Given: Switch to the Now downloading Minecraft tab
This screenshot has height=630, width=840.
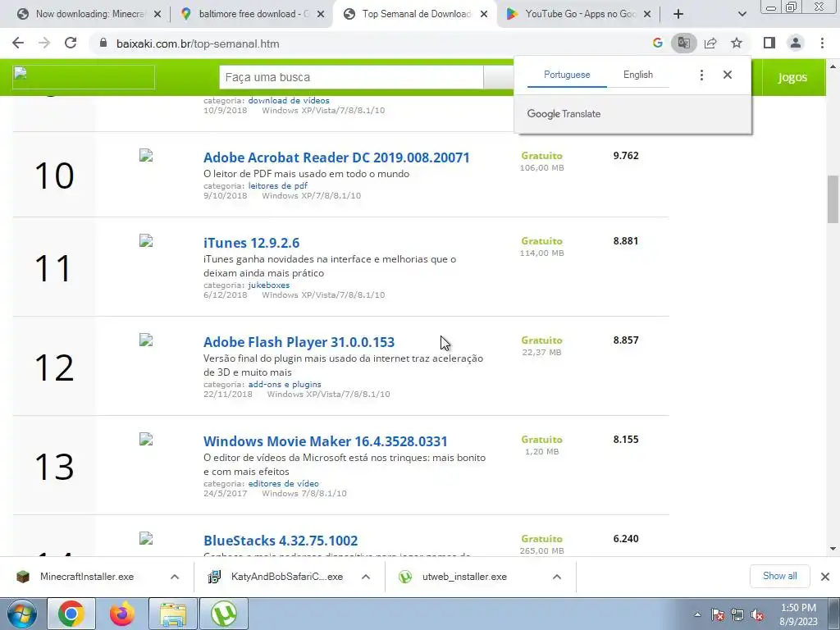Looking at the screenshot, I should pyautogui.click(x=84, y=15).
